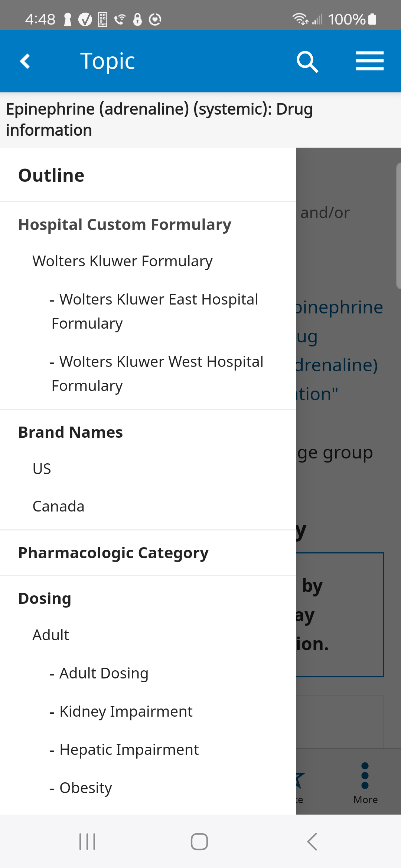Select Wolters Kluwer Formulary outline item
The width and height of the screenshot is (401, 868).
coord(123,261)
